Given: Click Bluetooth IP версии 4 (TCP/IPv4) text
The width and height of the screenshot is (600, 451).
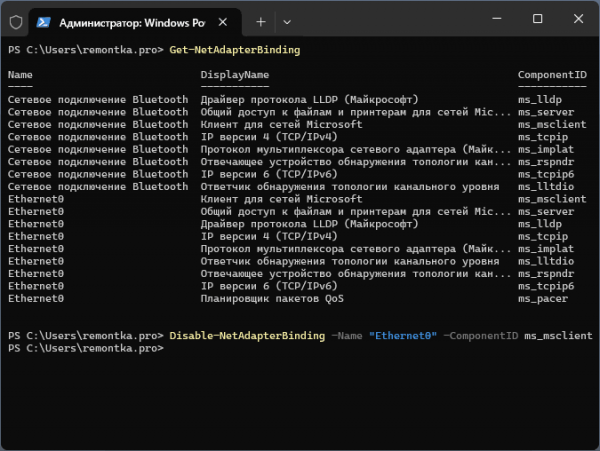Looking at the screenshot, I should 269,137.
